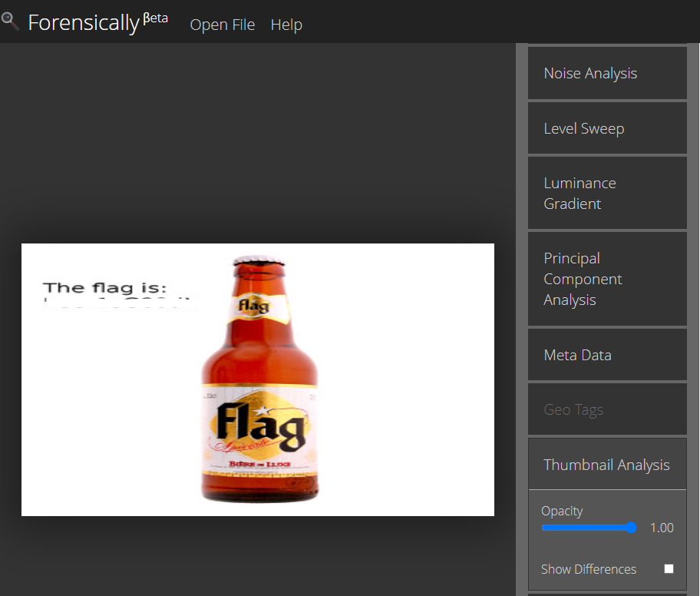The image size is (700, 596).
Task: Open the Luminance Gradient panel
Action: (x=607, y=193)
